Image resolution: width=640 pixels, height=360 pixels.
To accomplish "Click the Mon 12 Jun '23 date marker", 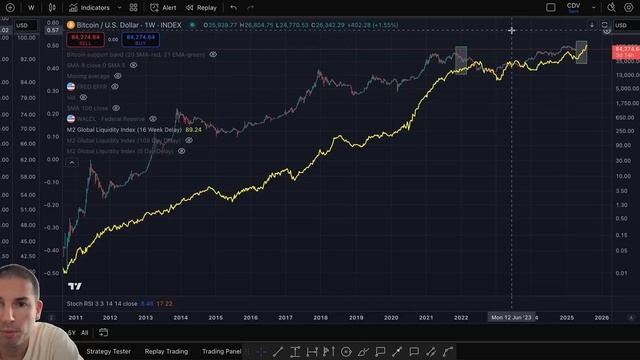I will click(511, 317).
